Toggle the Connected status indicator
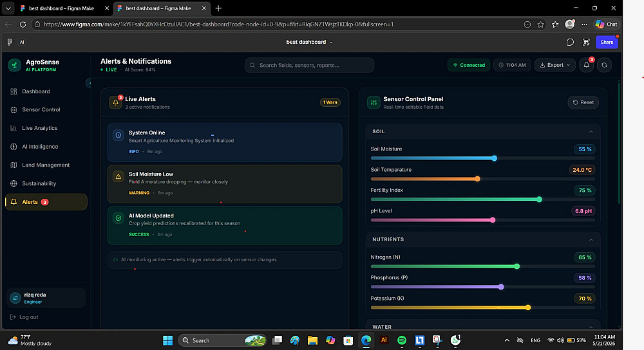644x350 pixels. coord(469,65)
